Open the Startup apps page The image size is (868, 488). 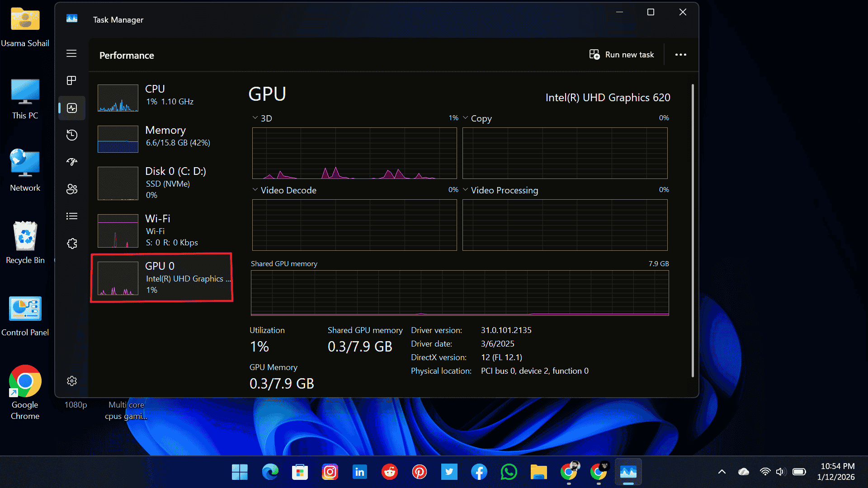coord(71,162)
